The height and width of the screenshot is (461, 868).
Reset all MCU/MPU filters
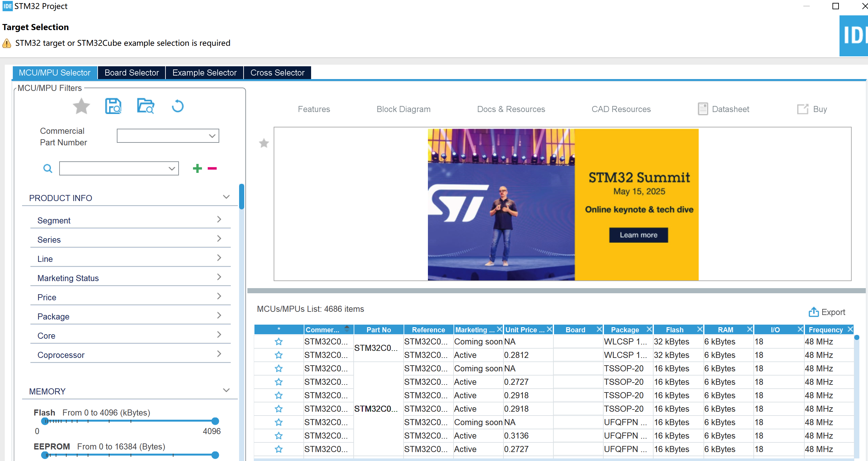177,106
